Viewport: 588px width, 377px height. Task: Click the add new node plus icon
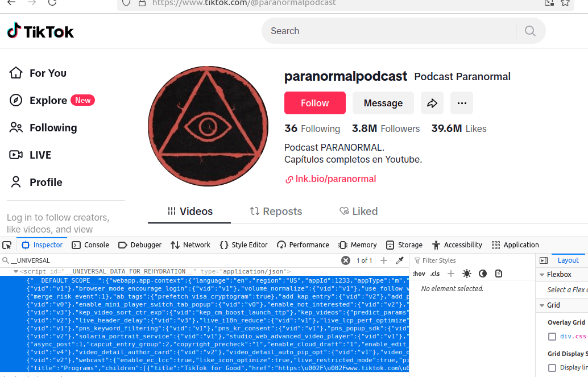pos(384,260)
